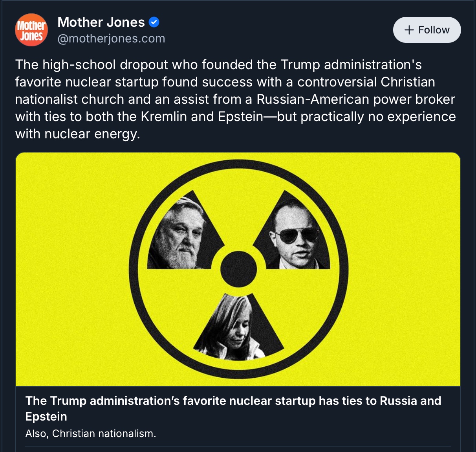Image resolution: width=476 pixels, height=452 pixels.
Task: Click the black center dot of radiation symbol
Action: [x=238, y=269]
